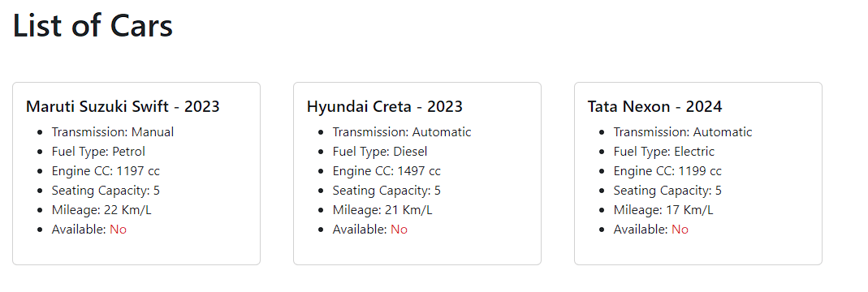The height and width of the screenshot is (292, 868).
Task: Click red No availability in Nexon card
Action: [x=680, y=230]
